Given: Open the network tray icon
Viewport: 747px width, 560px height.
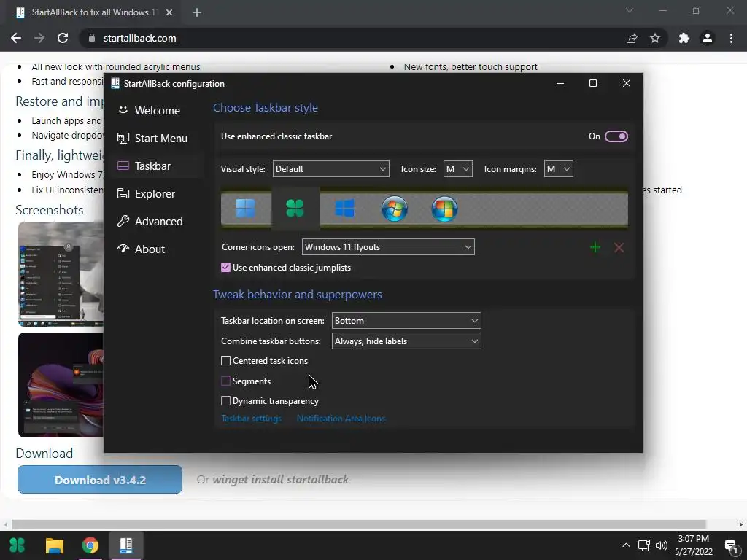Looking at the screenshot, I should [x=644, y=545].
